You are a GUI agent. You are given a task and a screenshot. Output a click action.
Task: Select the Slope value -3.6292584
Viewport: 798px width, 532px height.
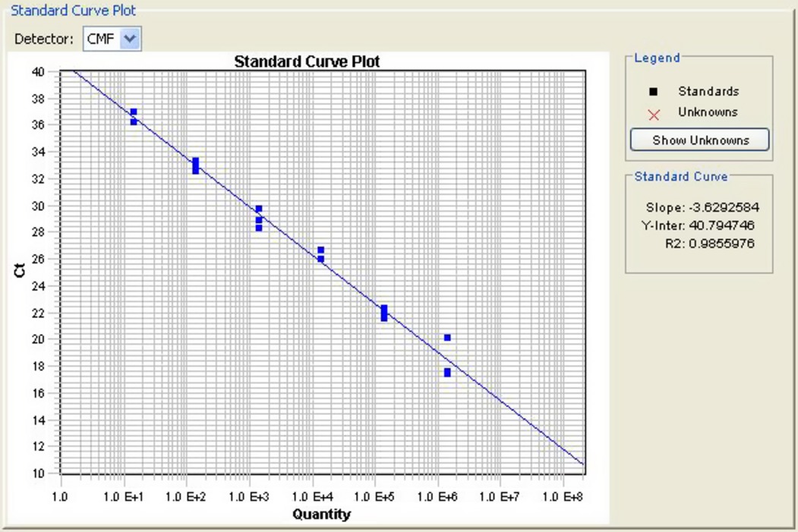(724, 207)
